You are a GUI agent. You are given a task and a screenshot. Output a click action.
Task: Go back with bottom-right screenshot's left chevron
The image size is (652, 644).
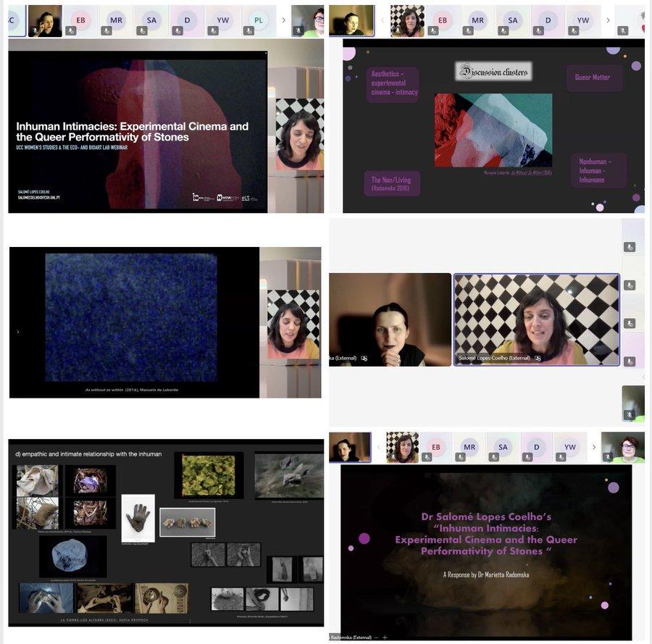[378, 447]
